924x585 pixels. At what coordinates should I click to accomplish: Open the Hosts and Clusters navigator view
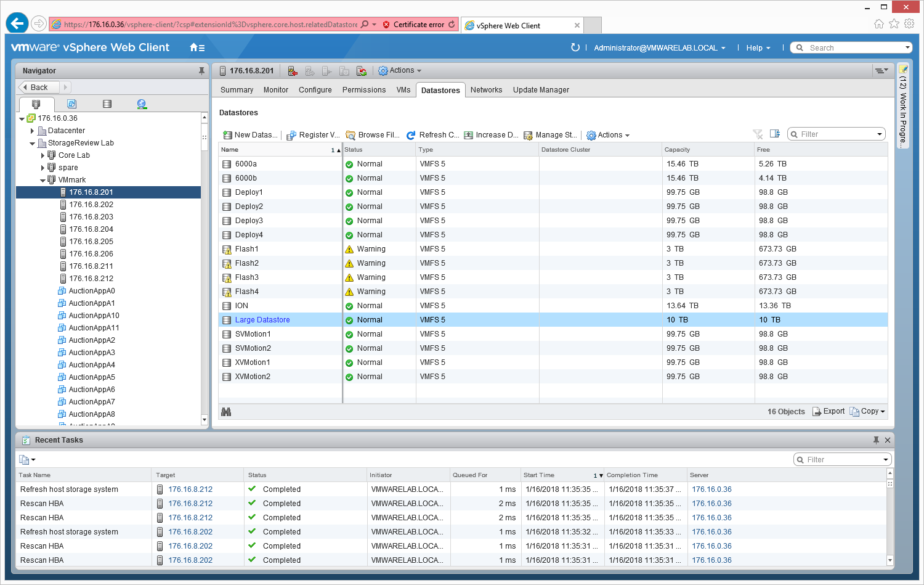coord(36,104)
